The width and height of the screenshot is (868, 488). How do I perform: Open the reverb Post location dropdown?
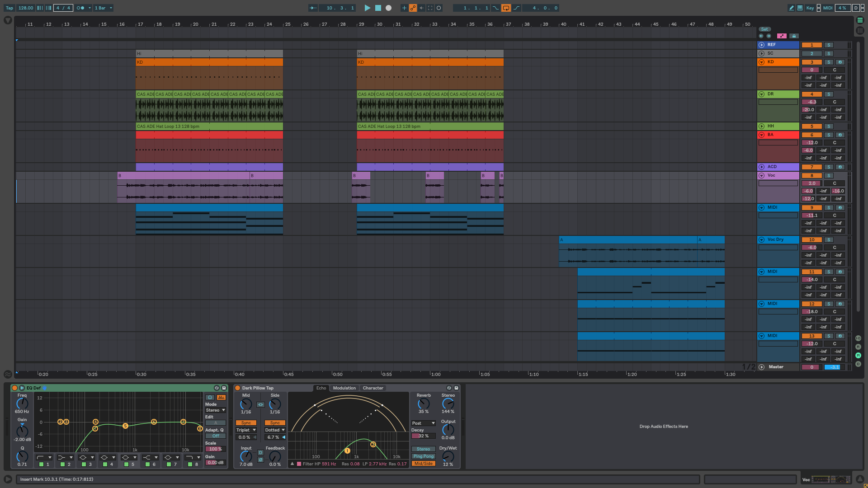[424, 423]
